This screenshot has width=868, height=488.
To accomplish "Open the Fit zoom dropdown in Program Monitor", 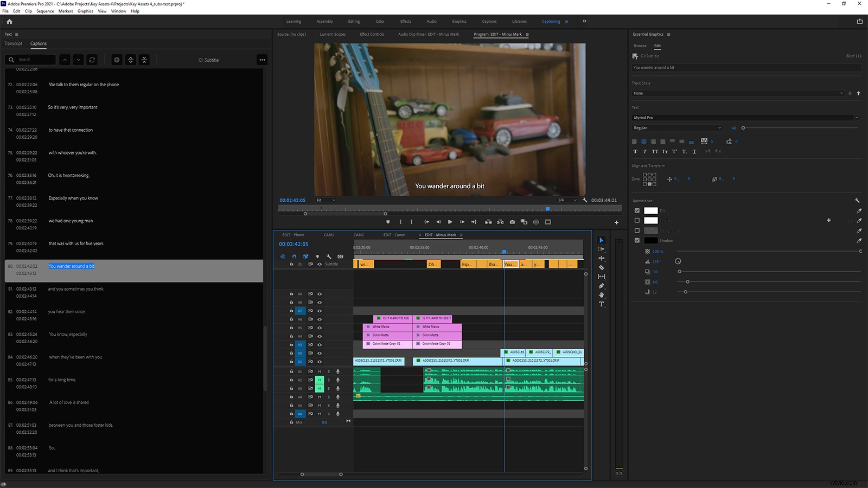I will point(325,200).
